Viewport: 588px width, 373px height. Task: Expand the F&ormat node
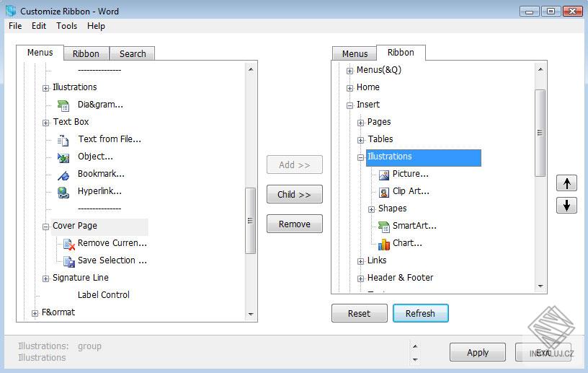tap(35, 313)
